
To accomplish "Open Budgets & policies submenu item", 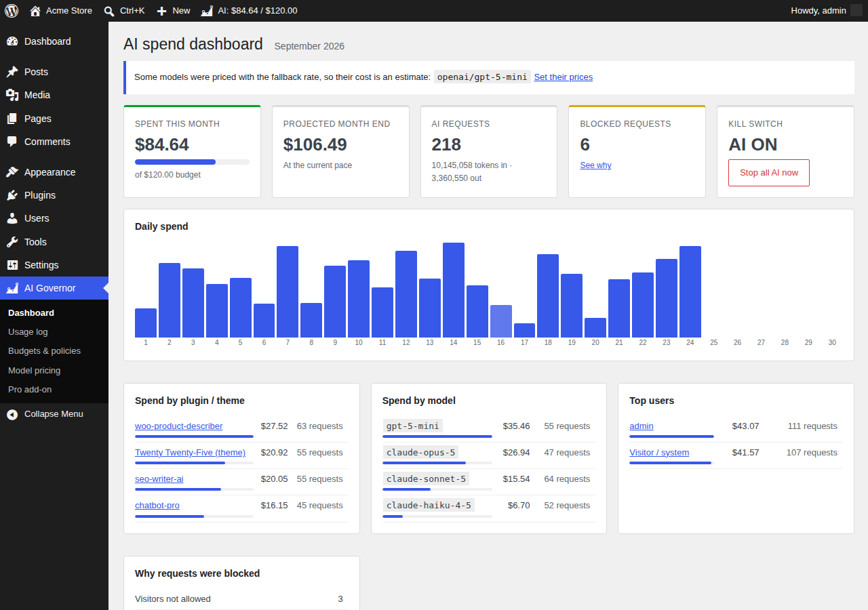I will pyautogui.click(x=54, y=351).
